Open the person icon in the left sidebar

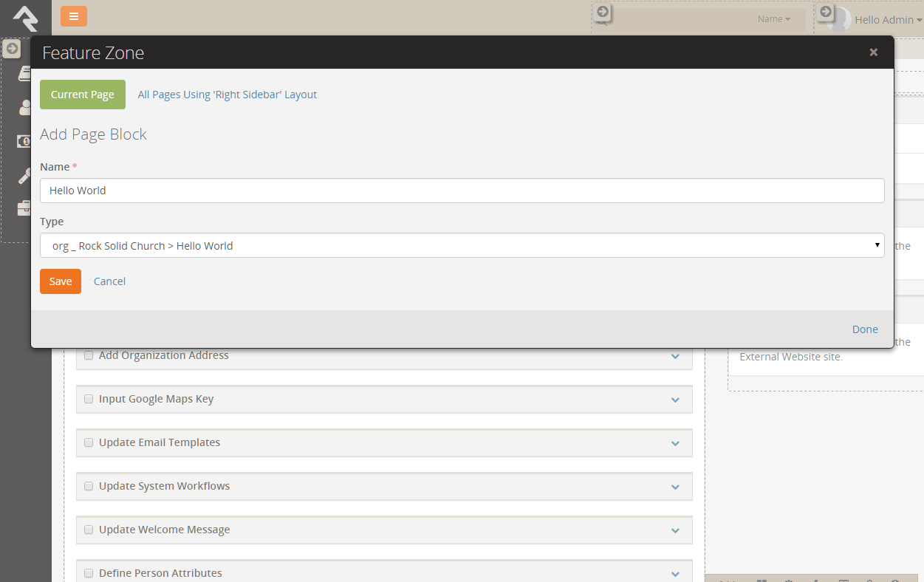pyautogui.click(x=24, y=108)
